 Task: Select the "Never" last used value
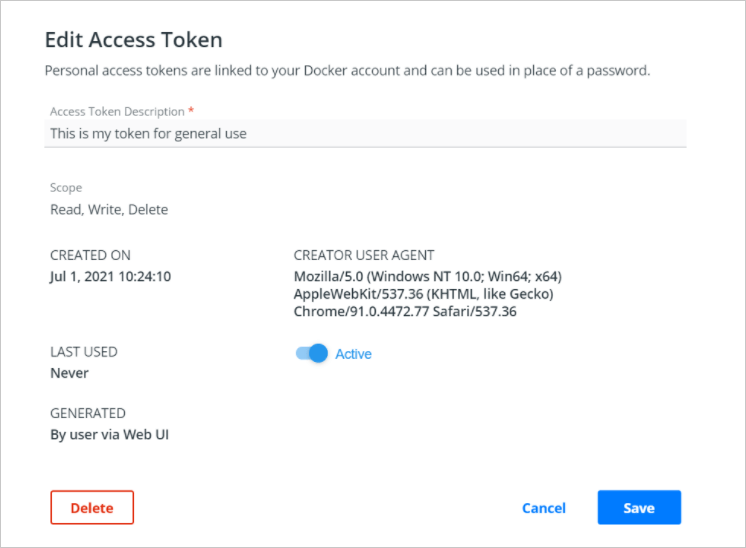click(69, 373)
